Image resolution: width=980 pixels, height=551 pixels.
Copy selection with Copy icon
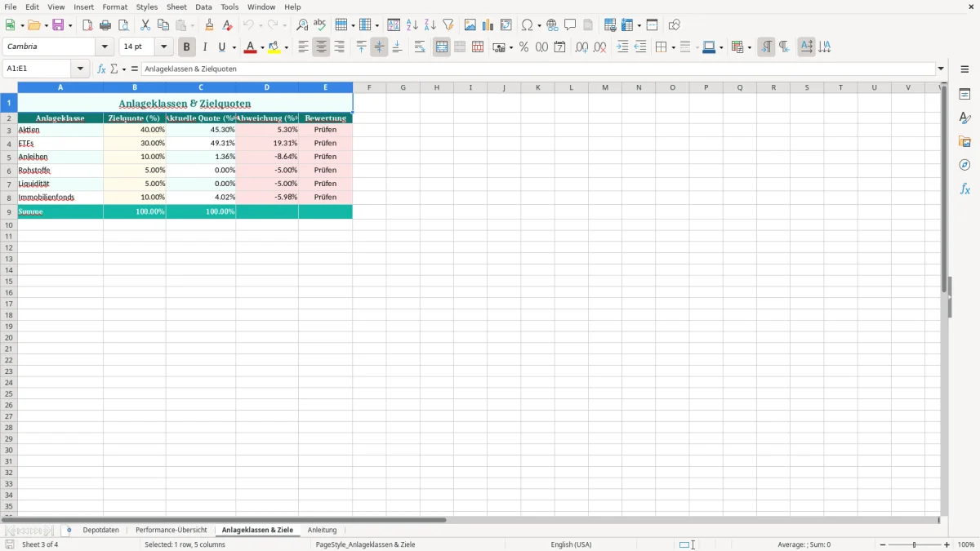(x=163, y=25)
